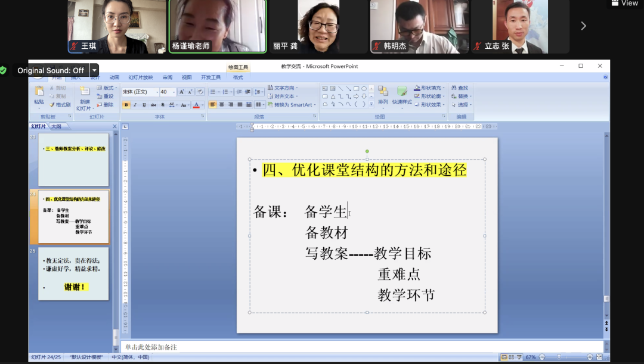Click the zoom slider handle
Viewport: 644px width, 364px height.
point(559,357)
